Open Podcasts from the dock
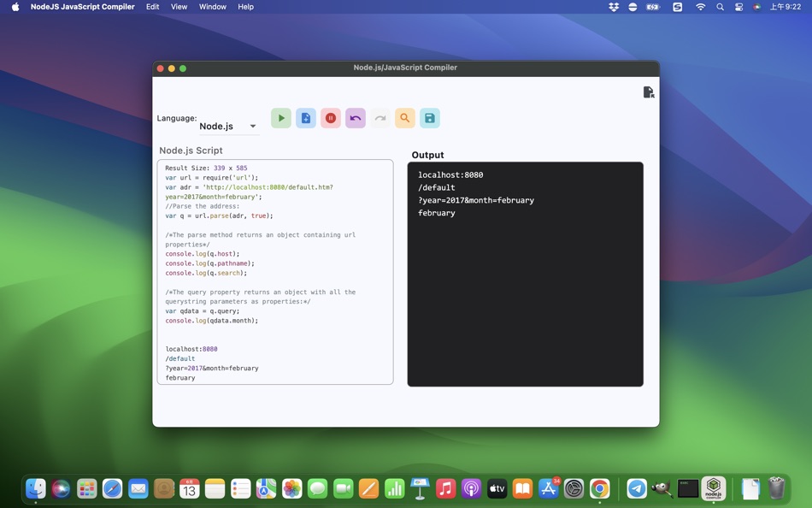 [x=471, y=488]
